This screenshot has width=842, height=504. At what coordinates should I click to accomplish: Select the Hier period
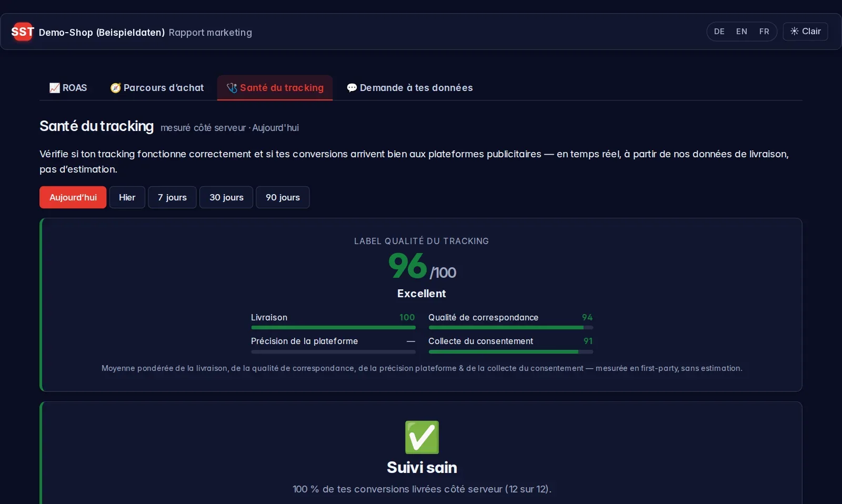[x=127, y=197]
